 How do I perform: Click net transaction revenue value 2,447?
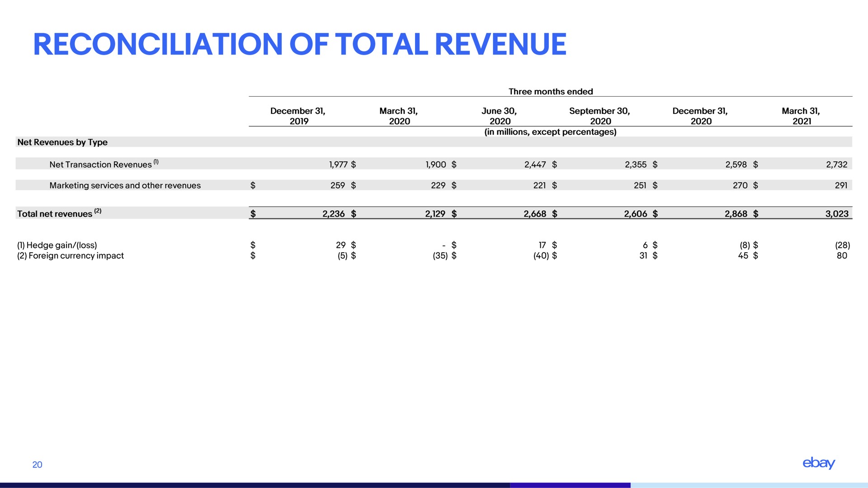tap(535, 164)
